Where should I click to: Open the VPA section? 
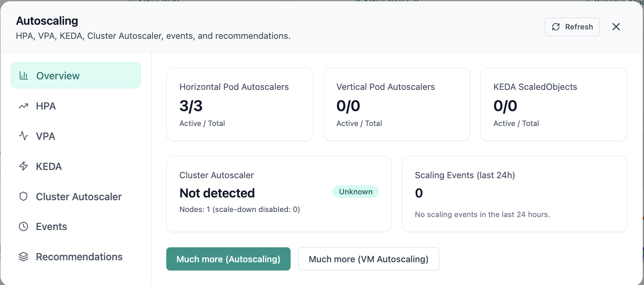click(76, 136)
